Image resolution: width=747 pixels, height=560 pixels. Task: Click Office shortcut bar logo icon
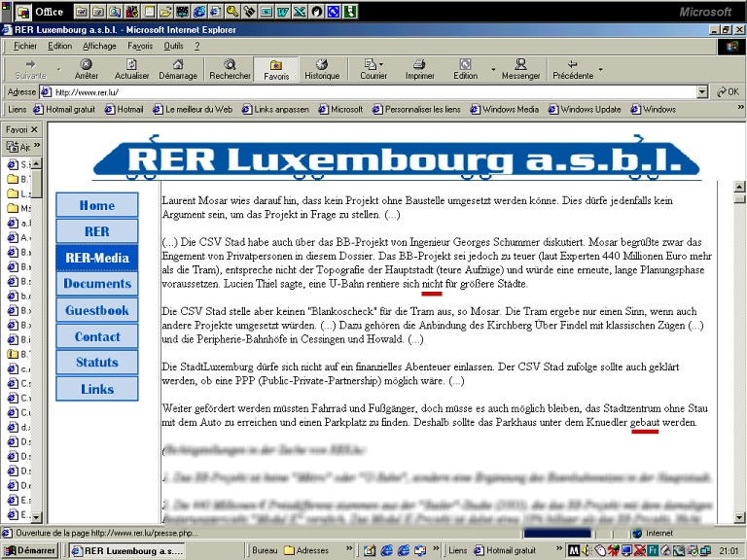tap(23, 11)
